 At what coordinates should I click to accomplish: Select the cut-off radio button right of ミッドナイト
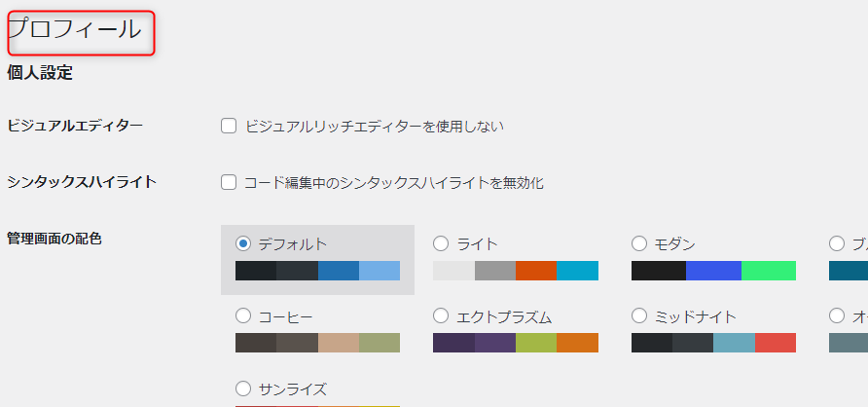point(837,315)
